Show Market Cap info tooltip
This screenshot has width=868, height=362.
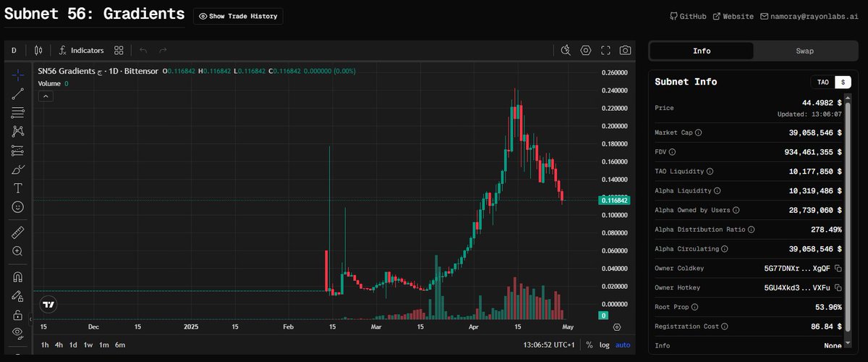tap(698, 132)
